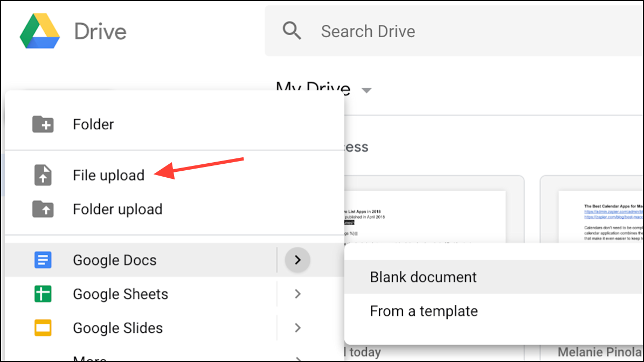
Task: Click the File upload icon
Action: coord(43,175)
